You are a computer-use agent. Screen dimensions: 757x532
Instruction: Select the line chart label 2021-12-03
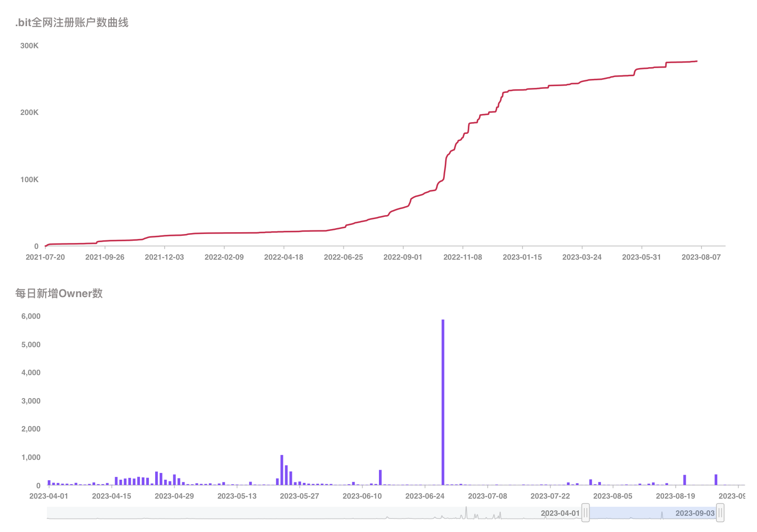coord(164,257)
